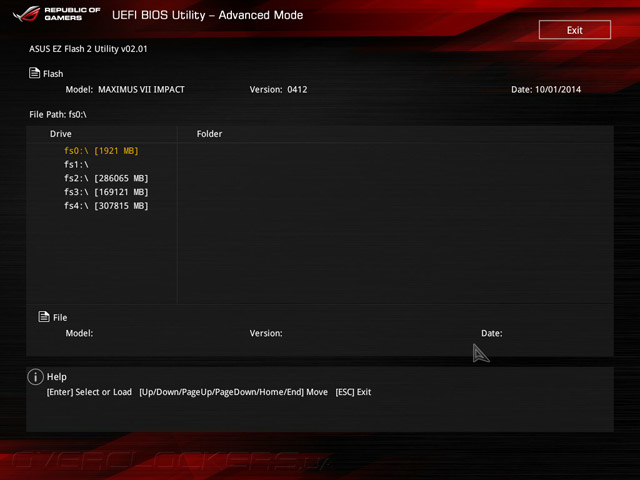Select the fs1:\ drive entry
The image size is (640, 480).
click(x=76, y=164)
